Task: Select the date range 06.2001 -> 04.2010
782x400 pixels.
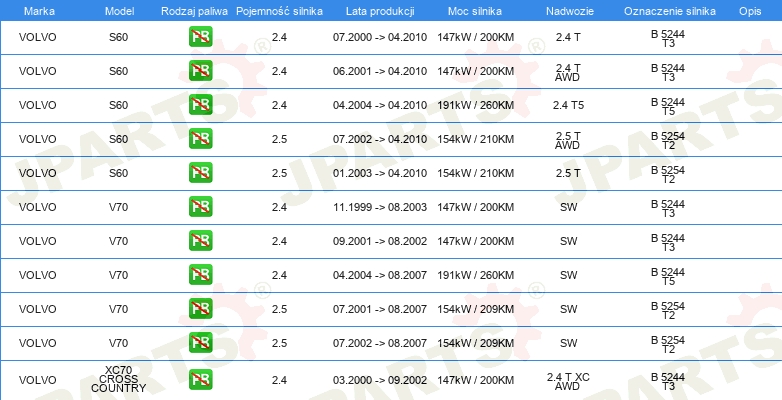Action: click(380, 71)
